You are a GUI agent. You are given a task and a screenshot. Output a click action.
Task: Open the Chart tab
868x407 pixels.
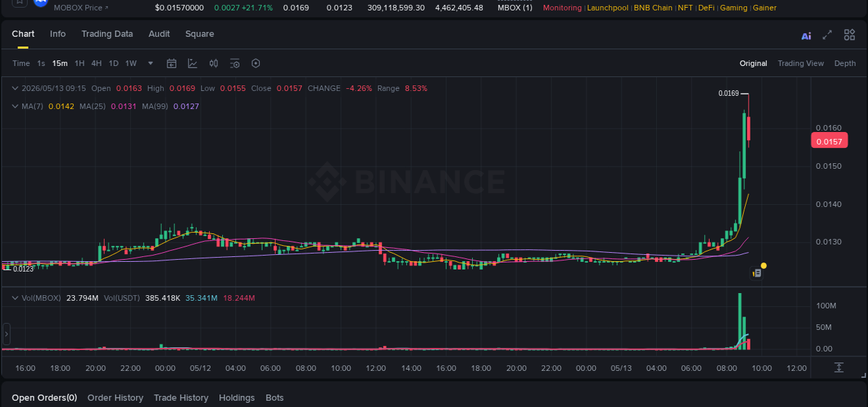coord(23,34)
